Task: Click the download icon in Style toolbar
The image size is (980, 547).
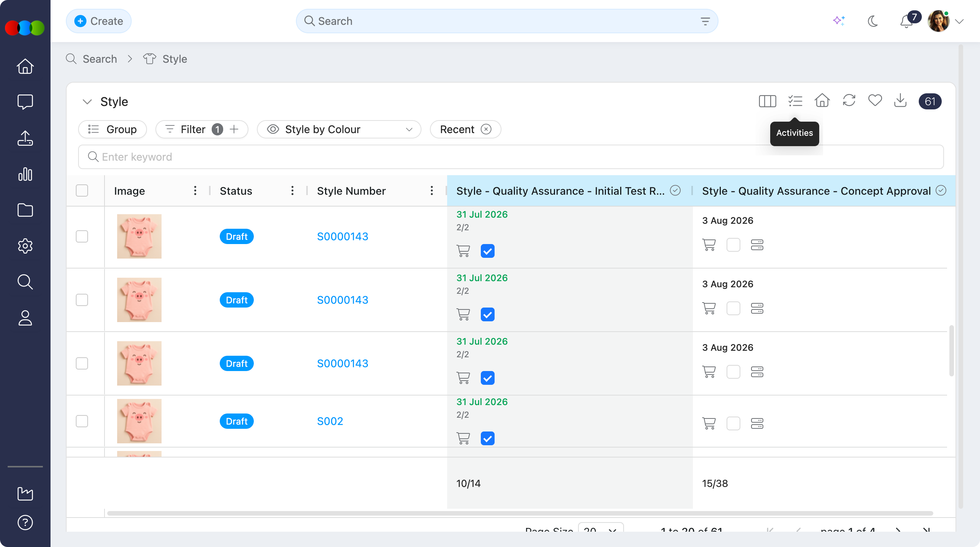Action: (x=900, y=101)
